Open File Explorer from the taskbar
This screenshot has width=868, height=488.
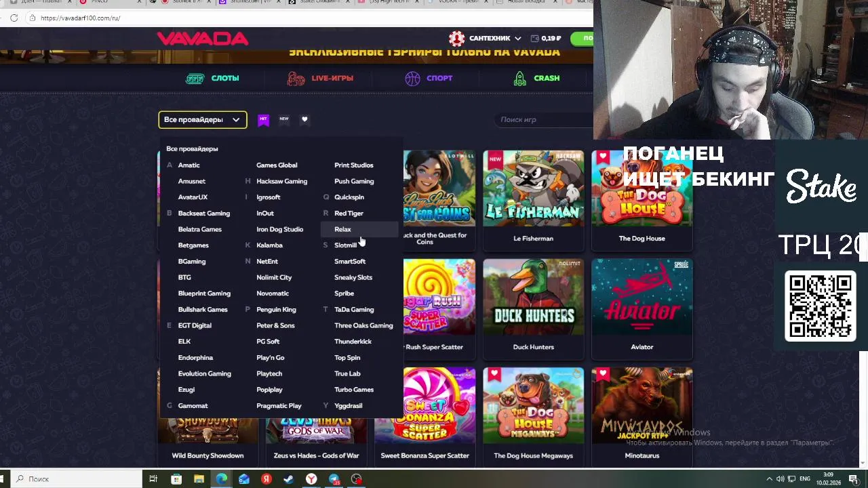(199, 479)
